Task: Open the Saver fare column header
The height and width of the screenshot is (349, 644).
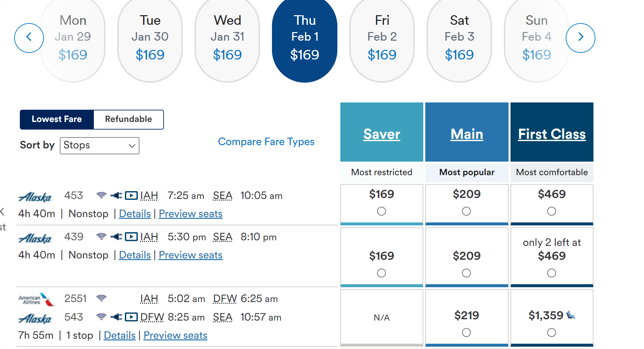Action: tap(382, 134)
